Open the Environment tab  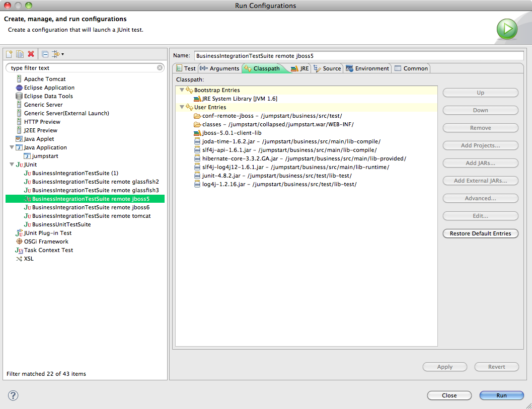point(367,68)
